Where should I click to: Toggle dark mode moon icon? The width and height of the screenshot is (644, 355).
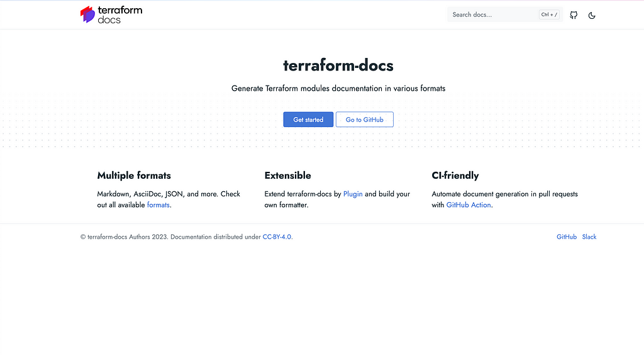pos(591,16)
